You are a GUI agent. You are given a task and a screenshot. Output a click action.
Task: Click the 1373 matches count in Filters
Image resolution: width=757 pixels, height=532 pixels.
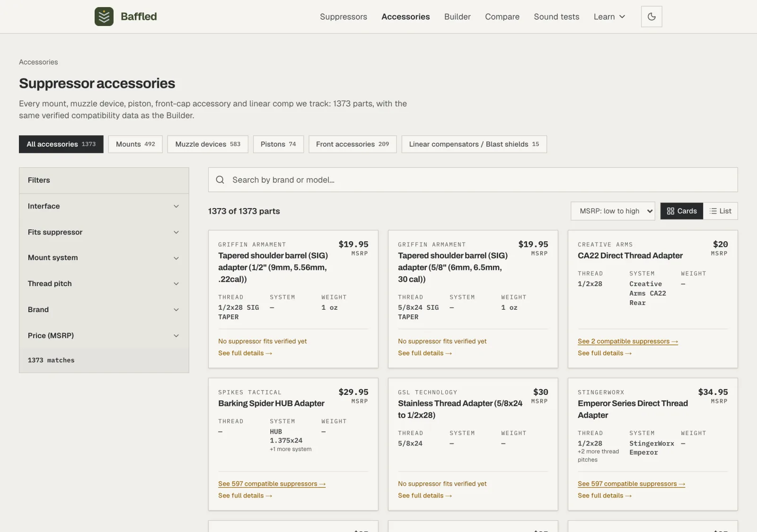[x=51, y=360]
